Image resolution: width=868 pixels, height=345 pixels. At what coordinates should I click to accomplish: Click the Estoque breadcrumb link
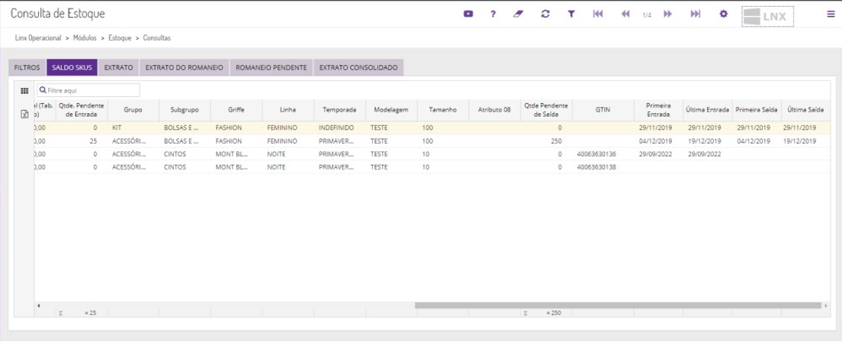[x=119, y=37]
